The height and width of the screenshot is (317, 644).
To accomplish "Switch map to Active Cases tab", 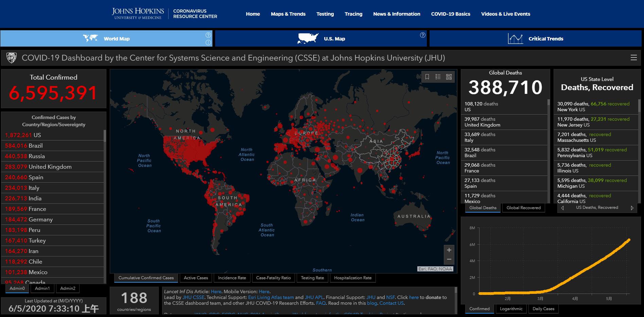I will (x=196, y=278).
